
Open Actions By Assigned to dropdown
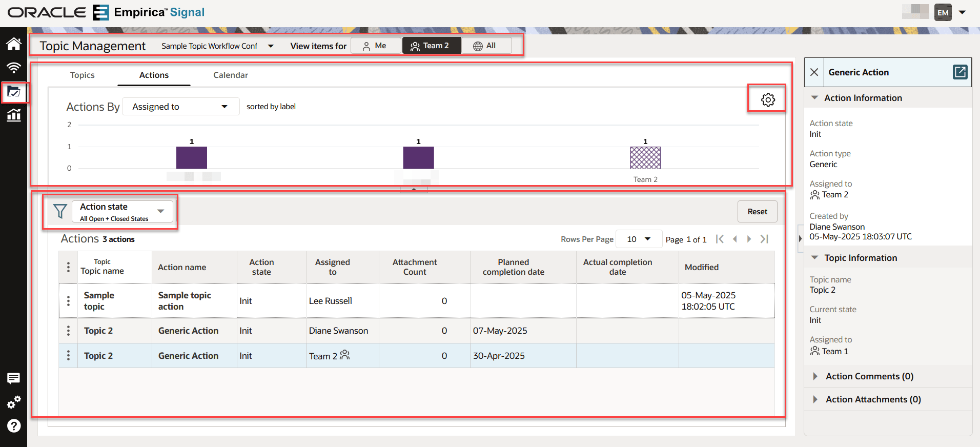point(180,107)
